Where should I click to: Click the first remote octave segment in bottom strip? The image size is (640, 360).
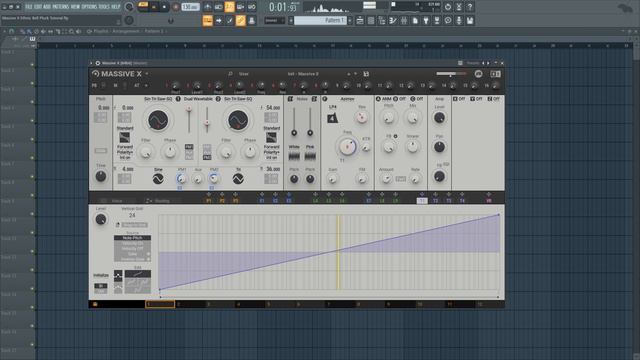click(x=160, y=304)
